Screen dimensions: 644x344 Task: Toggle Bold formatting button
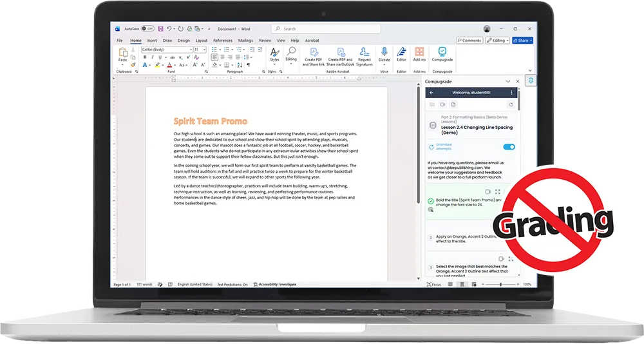coord(144,57)
